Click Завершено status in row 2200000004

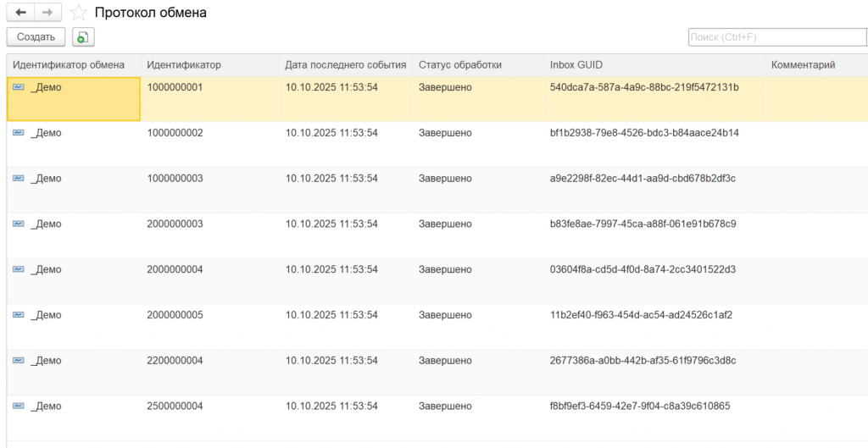445,361
